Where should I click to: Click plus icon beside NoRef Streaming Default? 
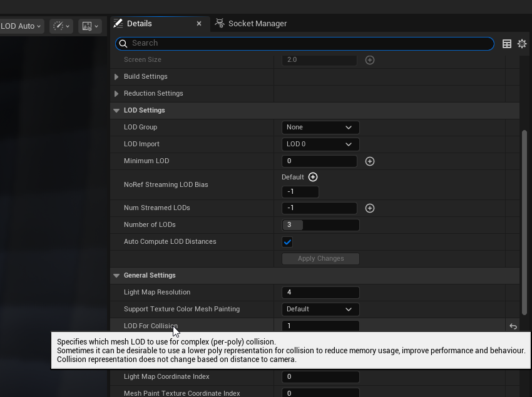313,177
